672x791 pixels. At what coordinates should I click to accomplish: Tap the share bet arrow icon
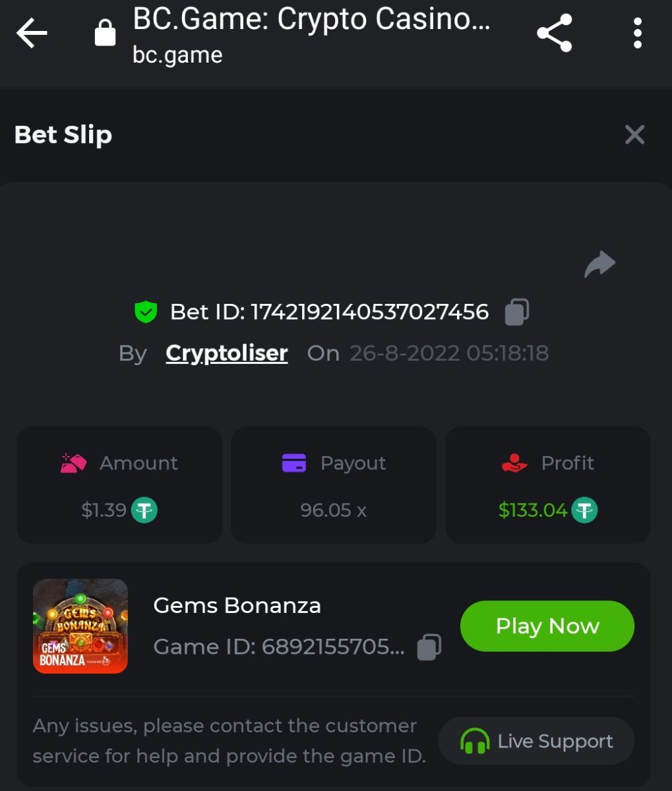599,264
